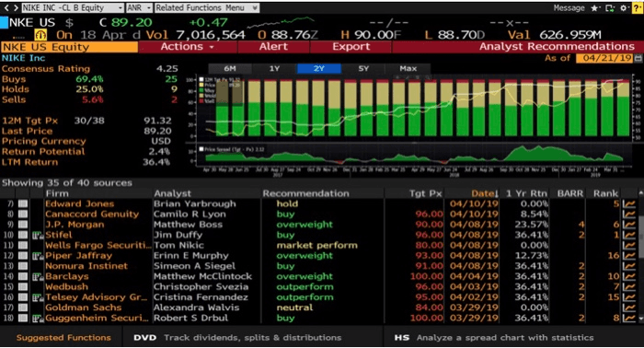This screenshot has height=348, width=644.
Task: Click the note icon next to Piper Jaffray
Action: pos(38,256)
